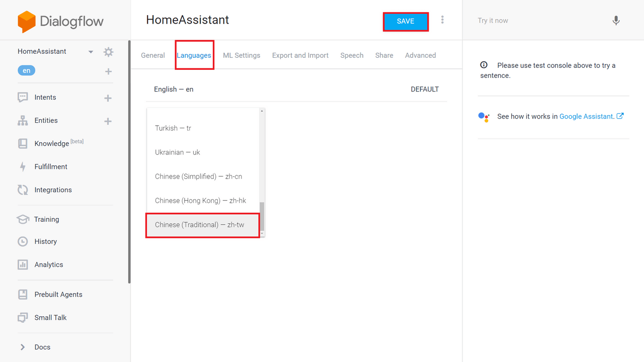Open Fulfillment in the sidebar

coord(51,167)
